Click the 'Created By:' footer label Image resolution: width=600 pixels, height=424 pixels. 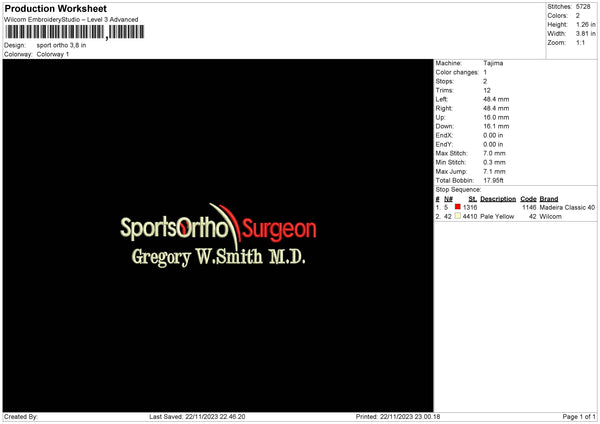tap(21, 417)
